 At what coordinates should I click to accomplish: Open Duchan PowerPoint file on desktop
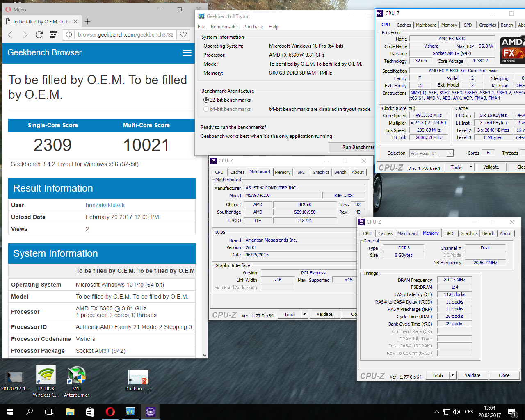(x=138, y=380)
